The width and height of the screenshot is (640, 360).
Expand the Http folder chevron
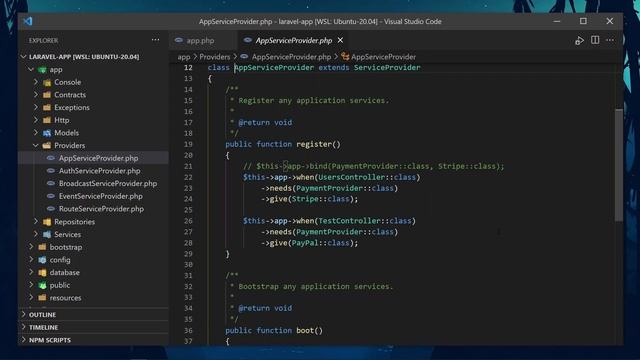[x=36, y=120]
